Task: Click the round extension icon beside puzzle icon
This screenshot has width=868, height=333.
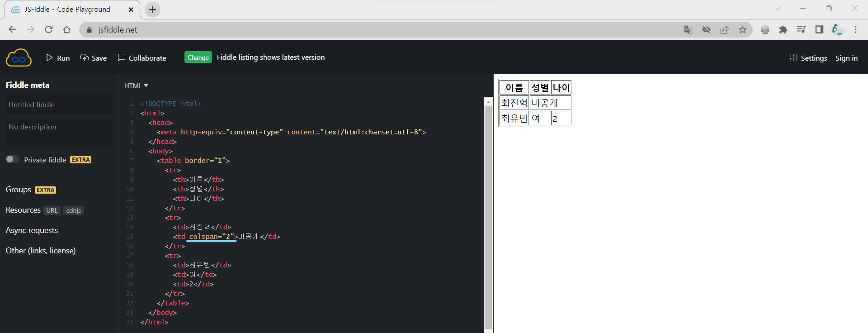Action: [x=765, y=30]
